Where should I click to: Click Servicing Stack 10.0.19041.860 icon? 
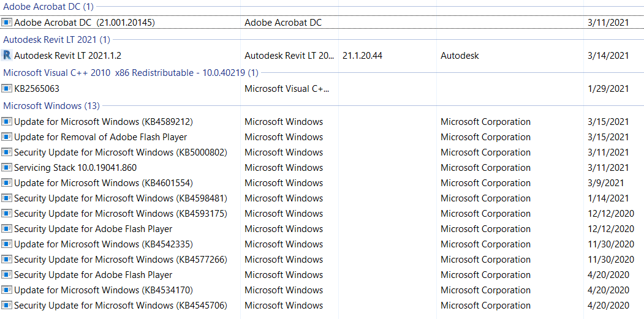[x=7, y=168]
